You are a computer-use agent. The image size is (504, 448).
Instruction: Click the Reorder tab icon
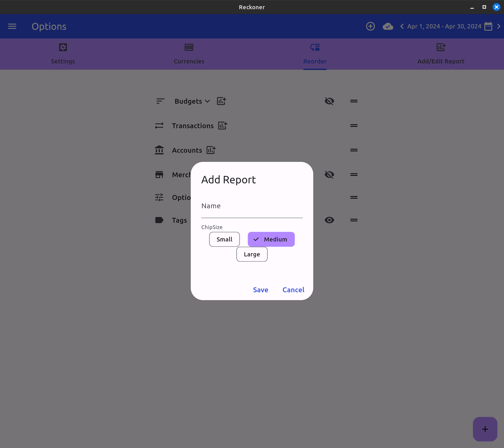315,47
